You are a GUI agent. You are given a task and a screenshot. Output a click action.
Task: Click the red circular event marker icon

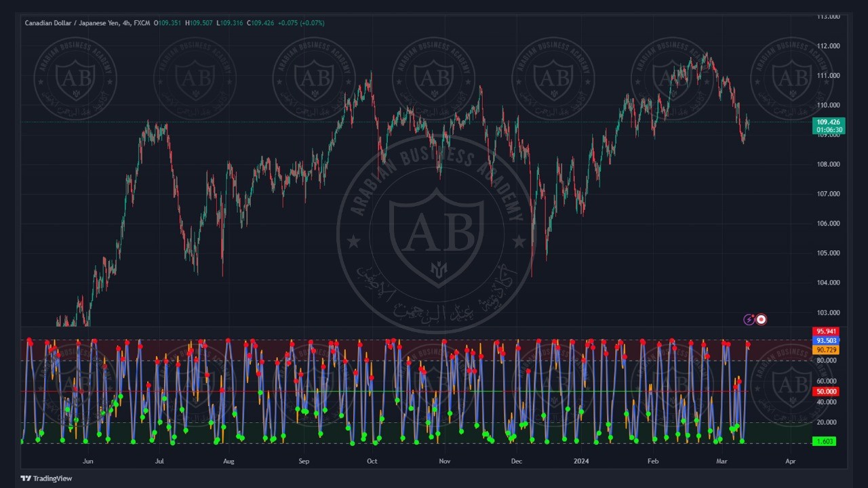[x=762, y=319]
